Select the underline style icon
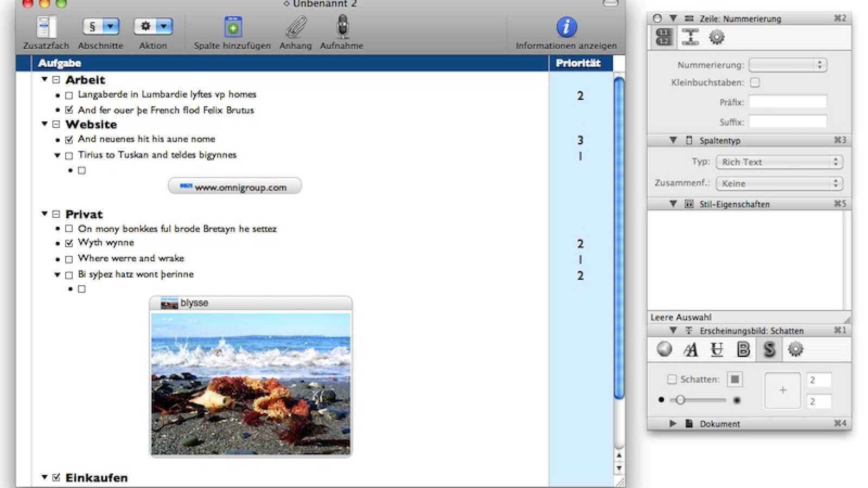The height and width of the screenshot is (488, 868). pos(717,350)
